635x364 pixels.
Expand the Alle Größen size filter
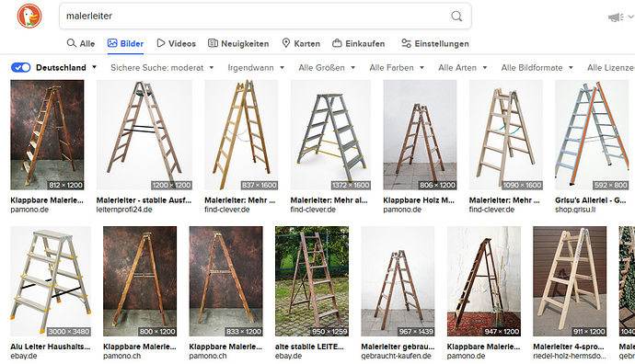pos(327,67)
